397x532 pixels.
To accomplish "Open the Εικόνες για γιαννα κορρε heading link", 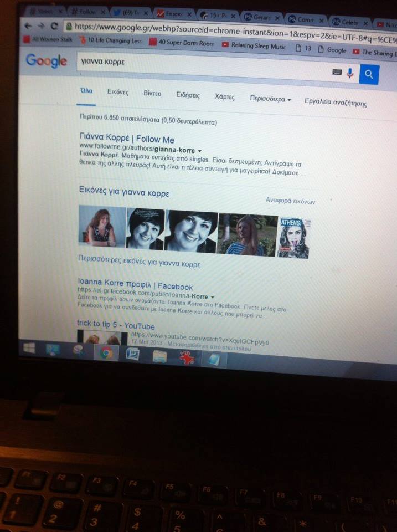I will coord(123,191).
